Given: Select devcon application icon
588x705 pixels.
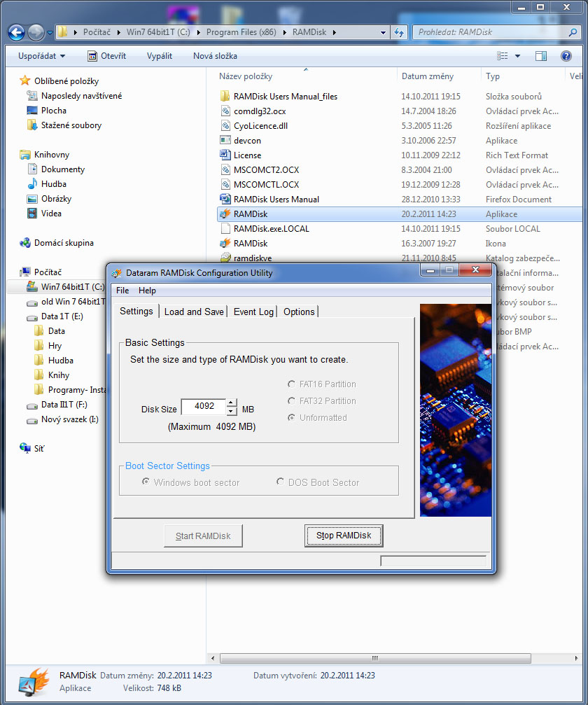Looking at the screenshot, I should (225, 140).
